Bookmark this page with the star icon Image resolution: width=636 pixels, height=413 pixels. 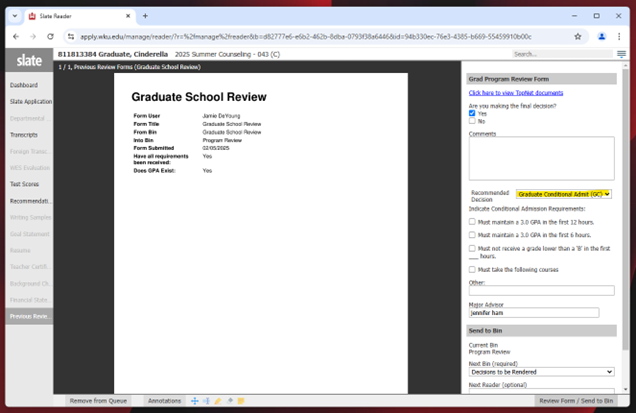(578, 36)
